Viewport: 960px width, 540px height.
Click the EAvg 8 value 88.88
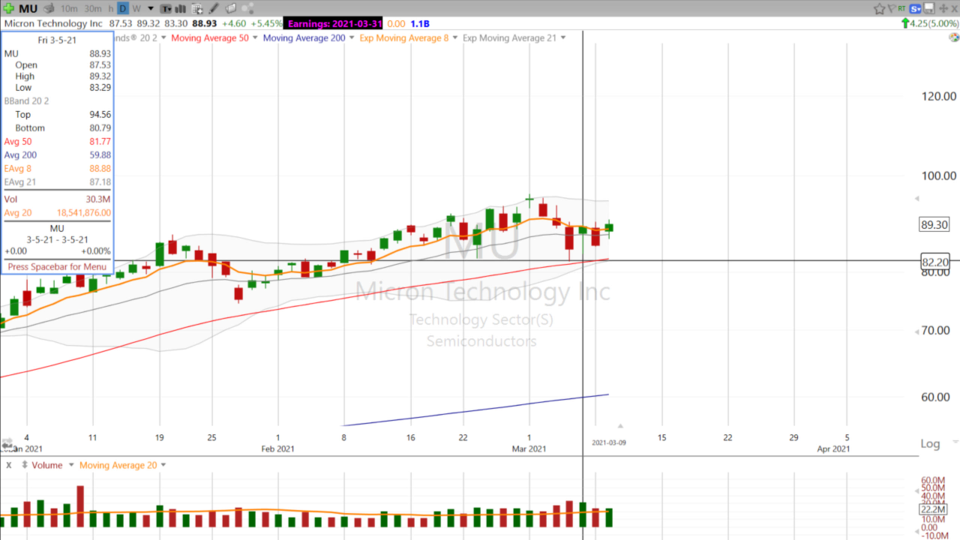[x=100, y=168]
